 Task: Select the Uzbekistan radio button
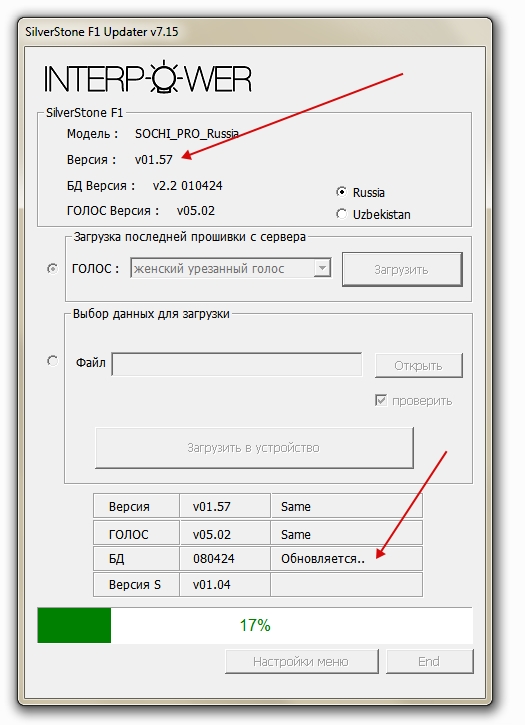coord(341,214)
